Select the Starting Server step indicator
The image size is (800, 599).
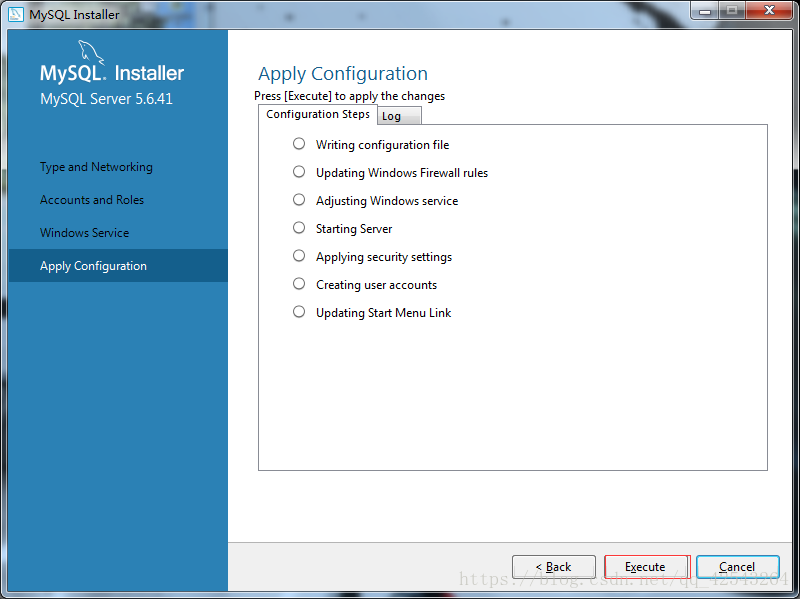(x=299, y=228)
